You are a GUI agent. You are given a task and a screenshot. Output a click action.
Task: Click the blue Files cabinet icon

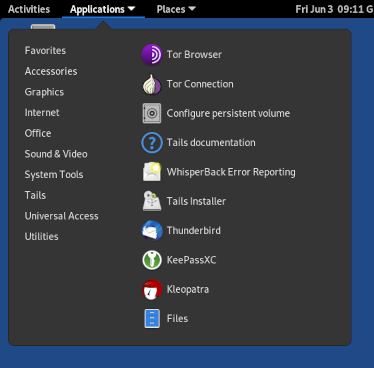tap(152, 319)
